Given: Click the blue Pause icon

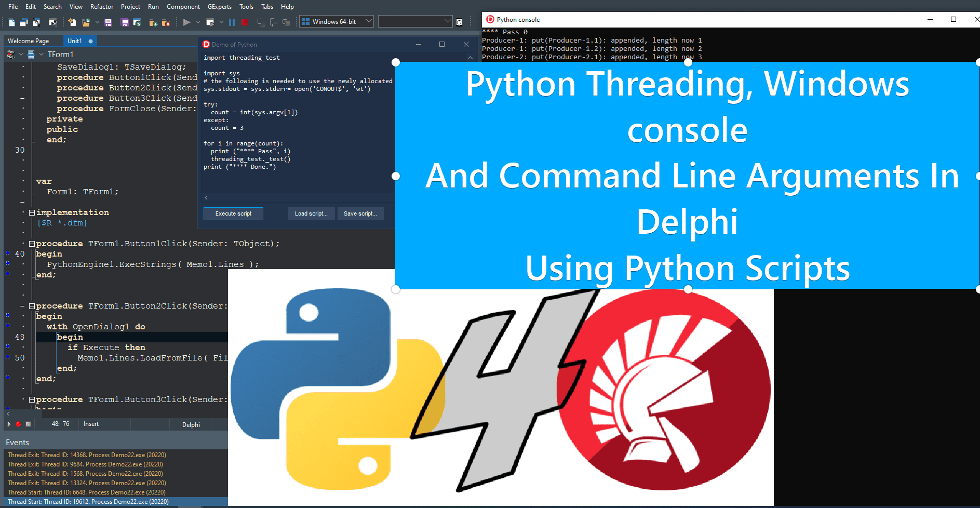Looking at the screenshot, I should [232, 22].
